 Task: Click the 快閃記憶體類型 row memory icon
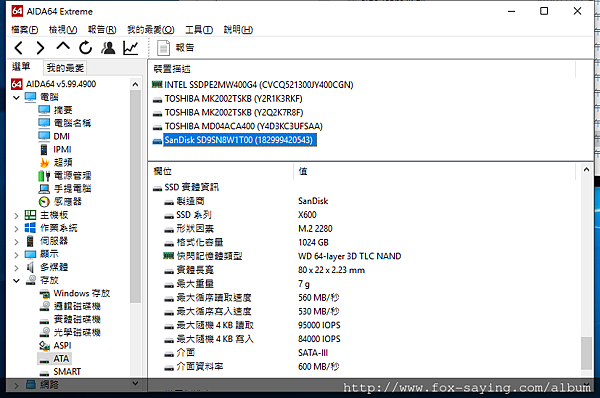(169, 256)
